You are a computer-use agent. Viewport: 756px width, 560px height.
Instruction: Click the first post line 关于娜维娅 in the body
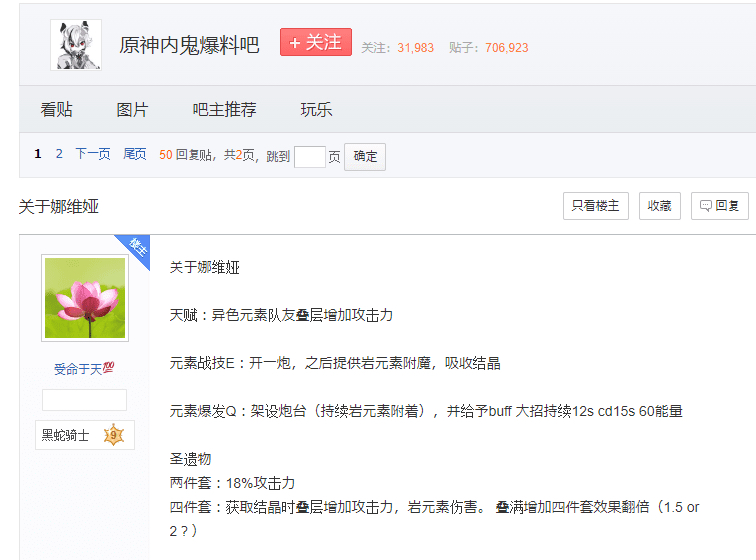coord(204,267)
